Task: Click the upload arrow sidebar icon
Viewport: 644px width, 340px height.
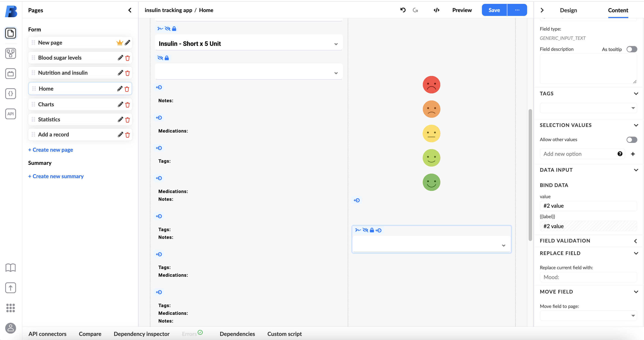Action: [11, 288]
